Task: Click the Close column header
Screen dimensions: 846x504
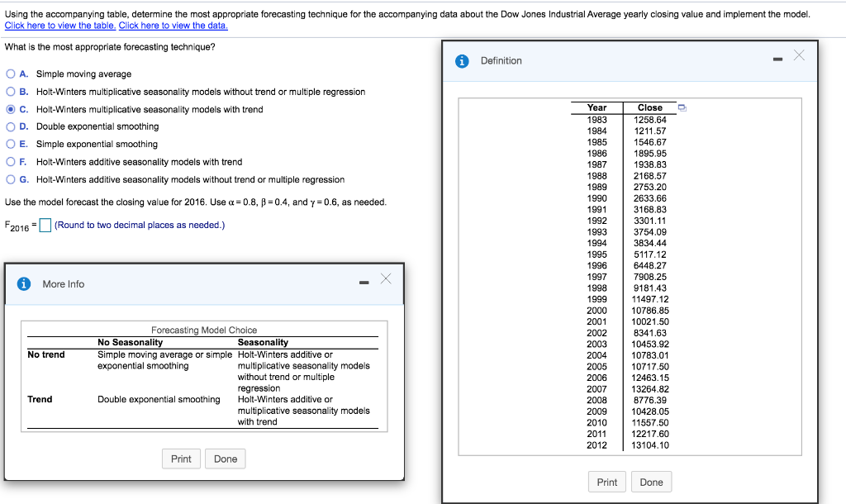Action: pyautogui.click(x=649, y=107)
